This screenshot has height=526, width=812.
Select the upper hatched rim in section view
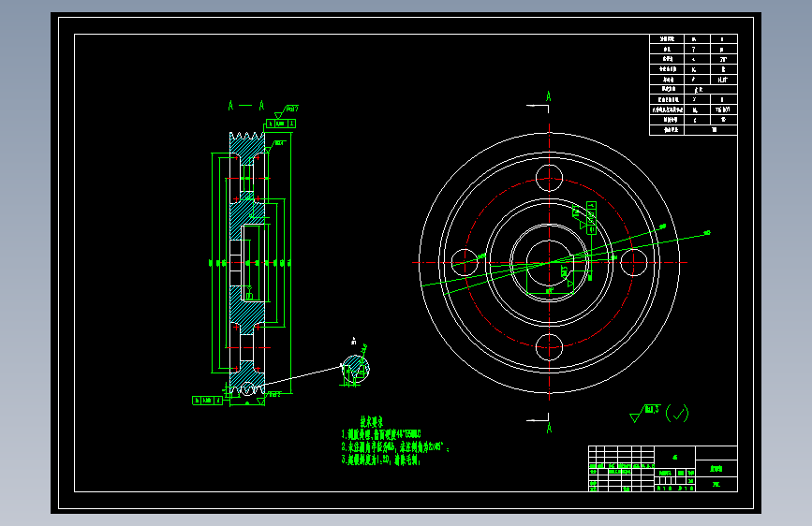[247, 148]
